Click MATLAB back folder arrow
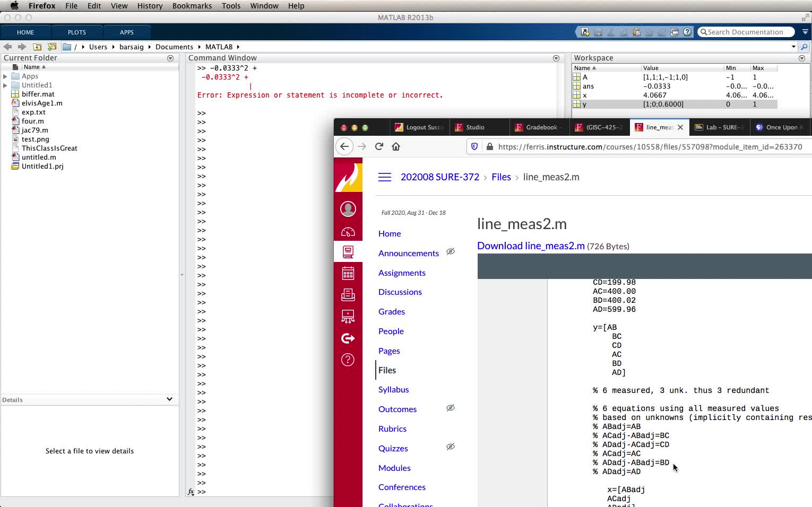This screenshot has height=507, width=812. point(7,47)
